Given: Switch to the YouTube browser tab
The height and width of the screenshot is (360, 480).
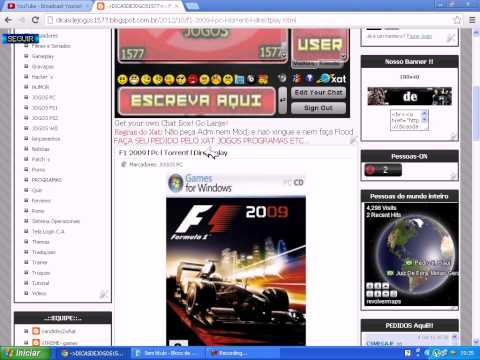Looking at the screenshot, I should point(47,6).
